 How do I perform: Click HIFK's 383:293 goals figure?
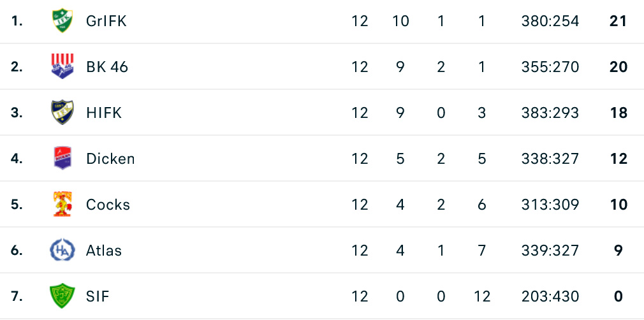point(550,113)
